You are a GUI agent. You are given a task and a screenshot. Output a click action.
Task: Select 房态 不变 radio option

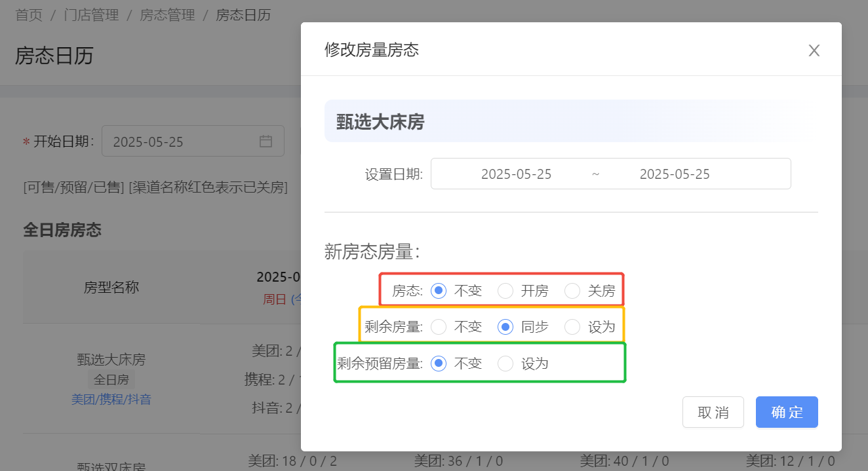point(439,290)
